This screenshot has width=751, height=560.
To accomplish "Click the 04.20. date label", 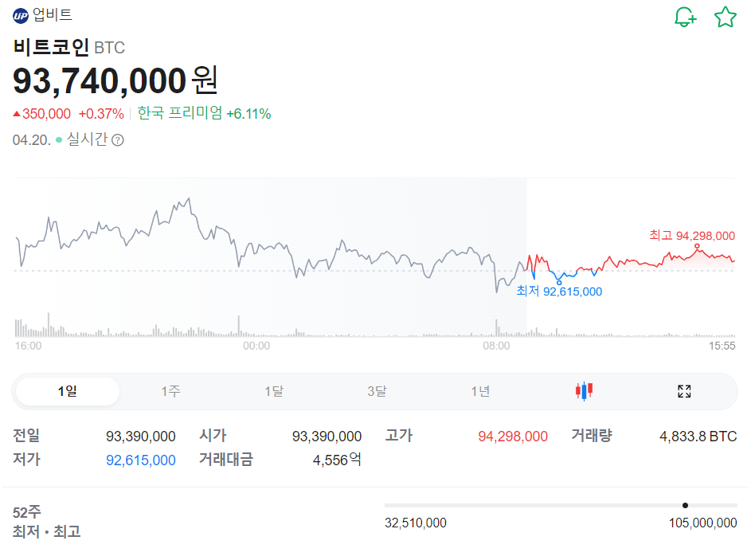I will coord(32,140).
